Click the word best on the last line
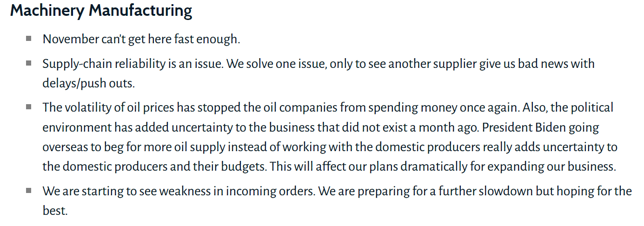 pyautogui.click(x=54, y=211)
